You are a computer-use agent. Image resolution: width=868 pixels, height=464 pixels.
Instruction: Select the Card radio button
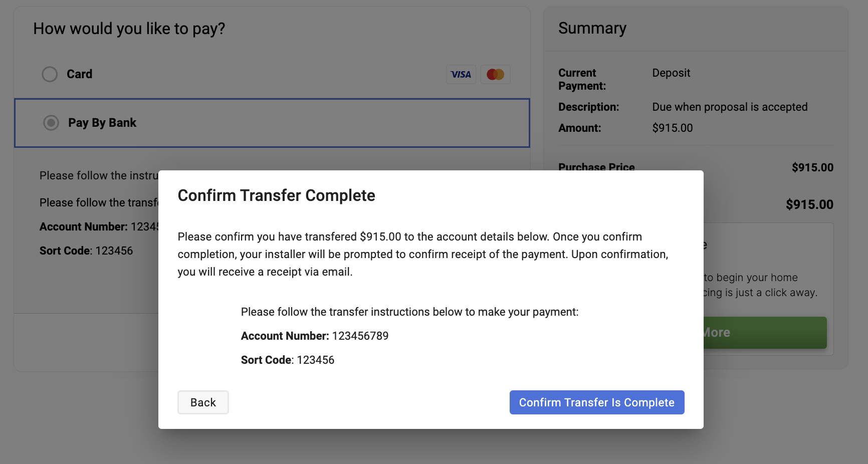pyautogui.click(x=50, y=74)
